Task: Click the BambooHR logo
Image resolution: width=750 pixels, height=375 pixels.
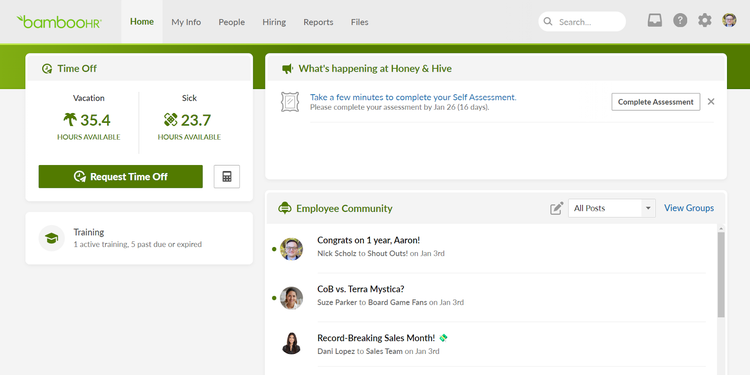Action: (x=59, y=22)
